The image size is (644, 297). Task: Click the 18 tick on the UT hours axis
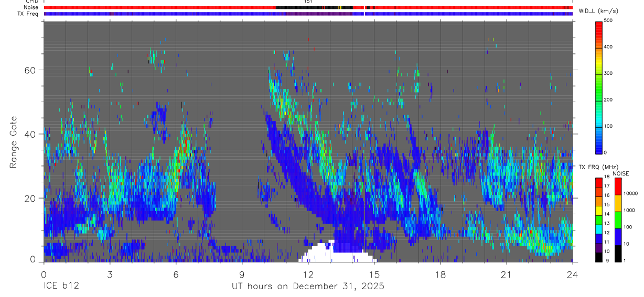click(440, 274)
